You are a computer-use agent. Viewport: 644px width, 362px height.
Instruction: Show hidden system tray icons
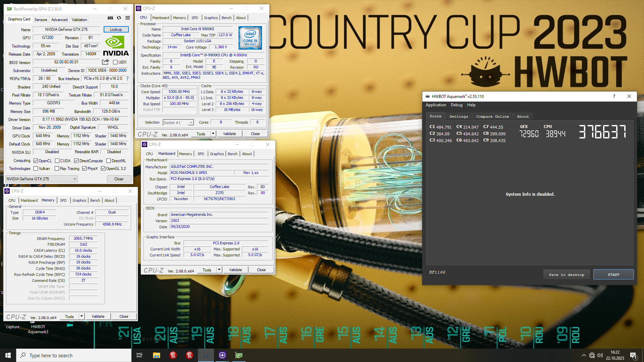(x=584, y=355)
